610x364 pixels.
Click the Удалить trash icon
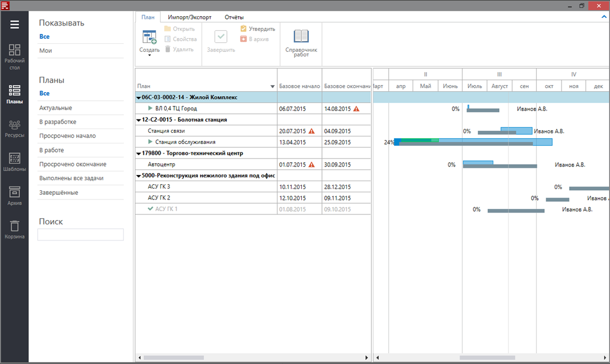click(x=168, y=49)
